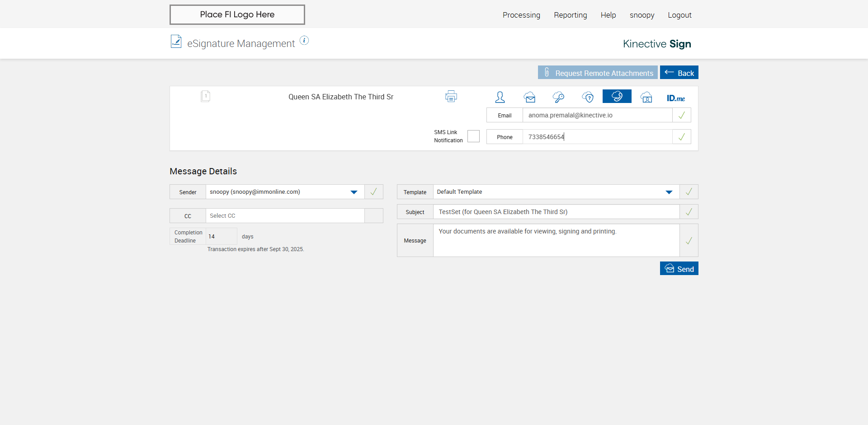Choose the ID.me verification option
The width and height of the screenshot is (868, 425).
point(675,98)
